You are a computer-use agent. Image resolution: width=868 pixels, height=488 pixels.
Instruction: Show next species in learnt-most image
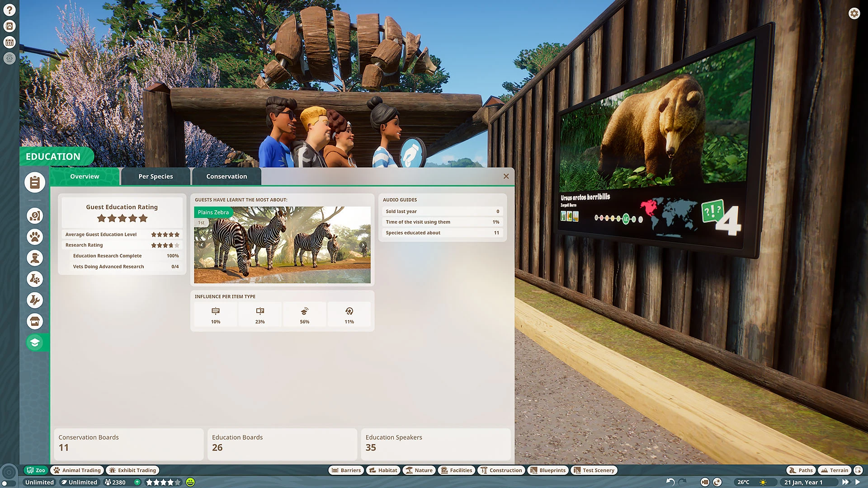coord(363,245)
